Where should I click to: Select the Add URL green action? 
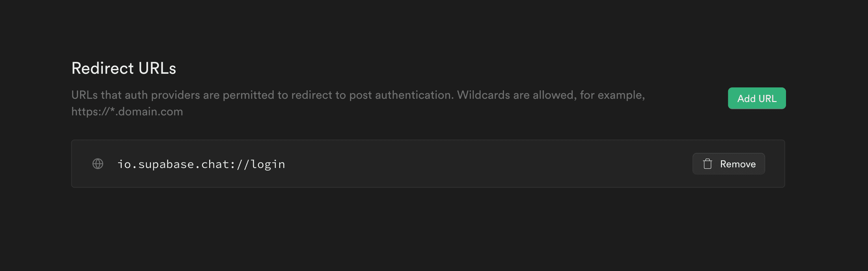point(756,98)
